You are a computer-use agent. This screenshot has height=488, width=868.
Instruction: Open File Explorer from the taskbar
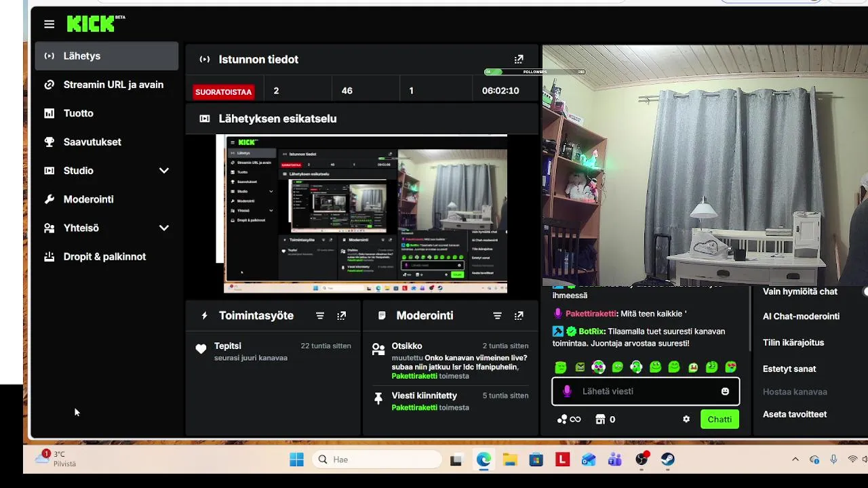[x=510, y=460]
